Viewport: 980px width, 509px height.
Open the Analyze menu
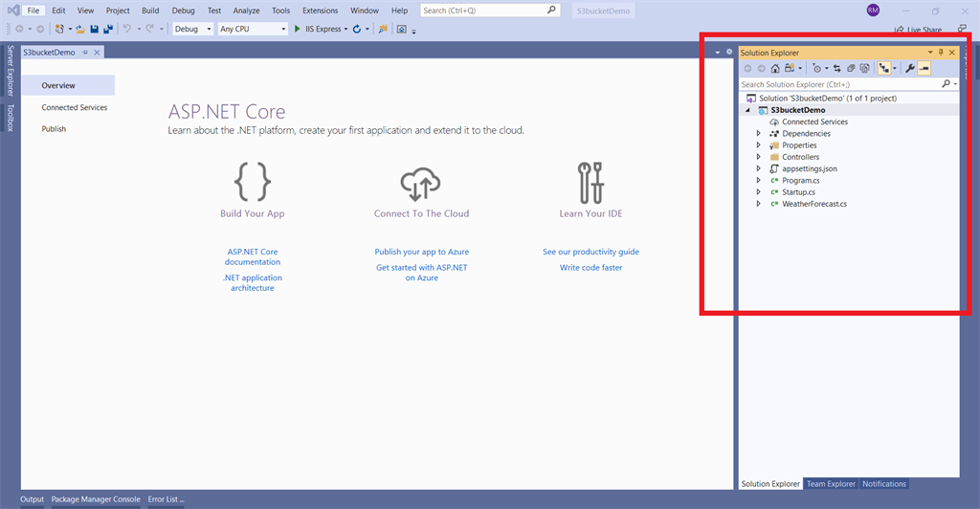[246, 10]
